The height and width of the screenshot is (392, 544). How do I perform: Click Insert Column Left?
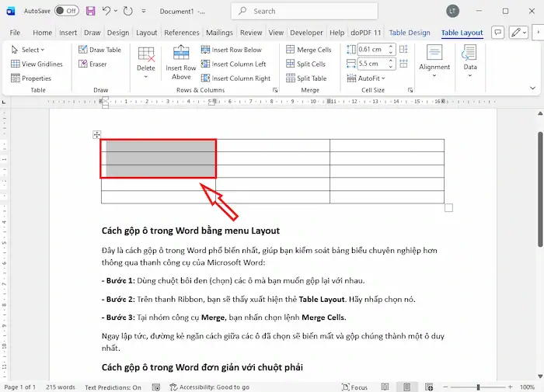(233, 64)
